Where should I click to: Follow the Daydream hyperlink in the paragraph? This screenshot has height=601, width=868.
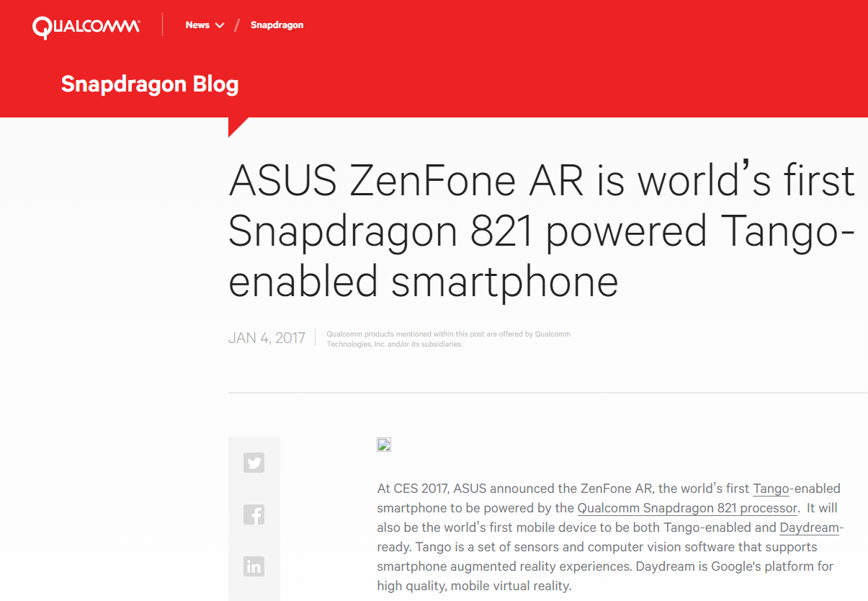click(x=810, y=527)
